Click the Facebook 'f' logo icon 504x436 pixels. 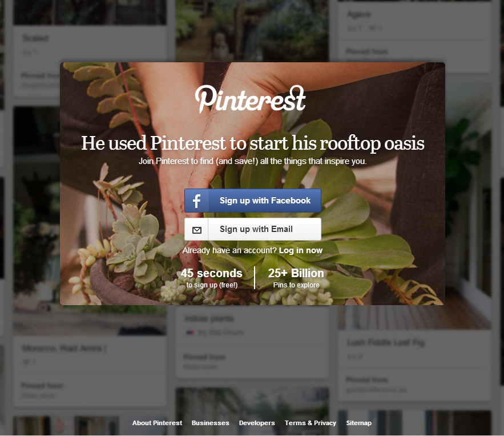point(197,201)
